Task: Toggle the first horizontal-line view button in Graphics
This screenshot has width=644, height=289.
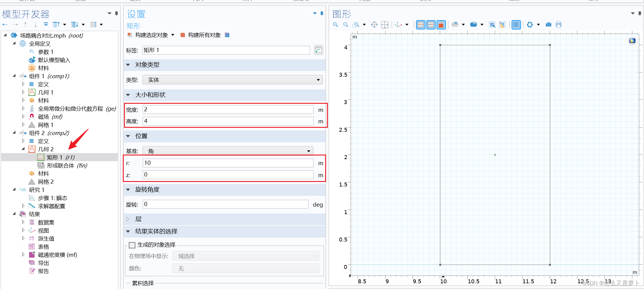Action: (421, 25)
